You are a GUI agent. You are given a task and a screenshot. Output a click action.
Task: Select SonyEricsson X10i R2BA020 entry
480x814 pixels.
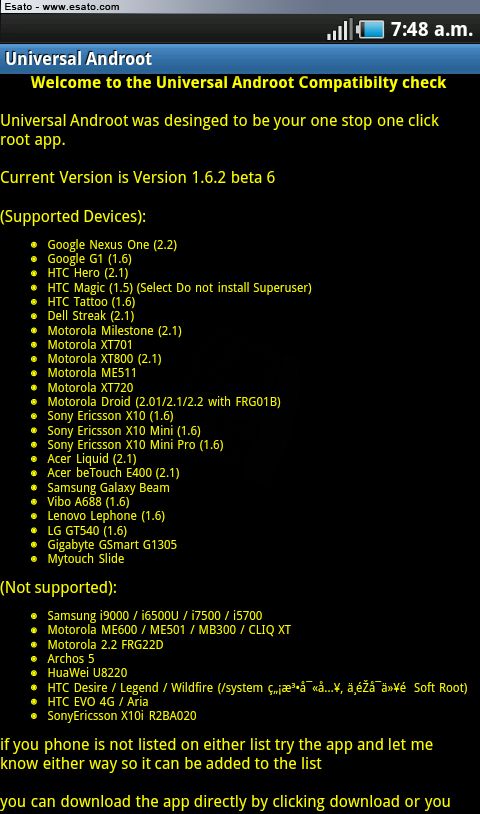click(122, 716)
